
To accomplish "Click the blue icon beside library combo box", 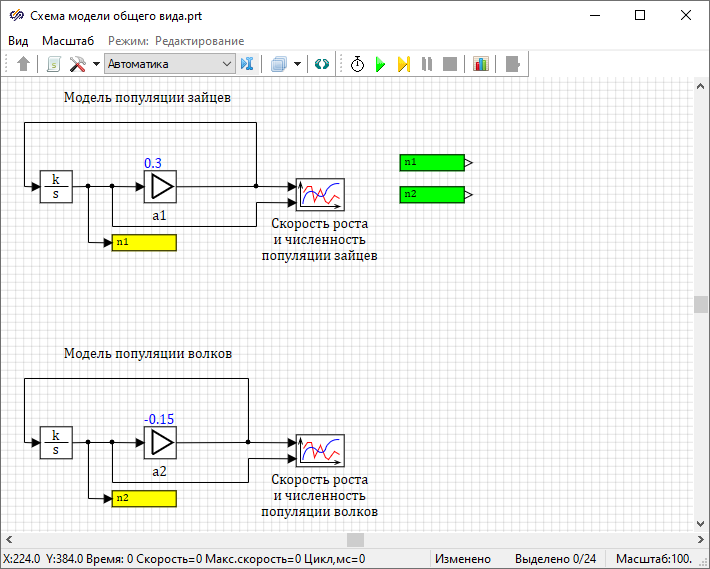I will (248, 64).
